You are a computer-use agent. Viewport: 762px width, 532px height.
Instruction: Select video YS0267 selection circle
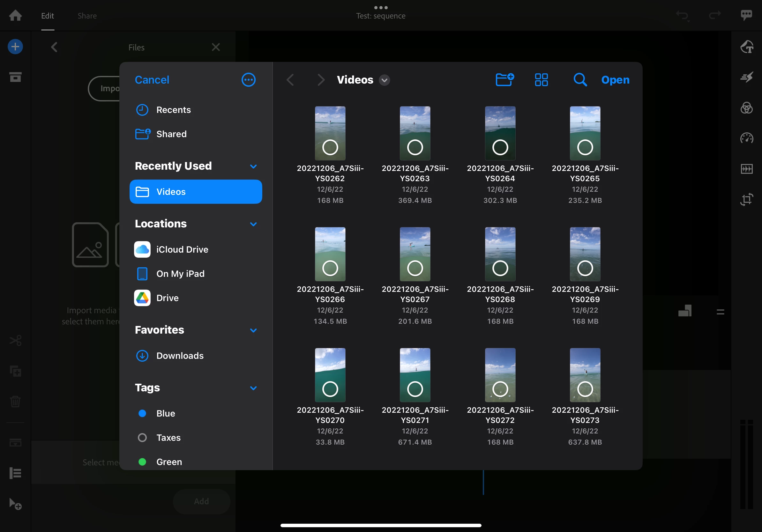point(415,268)
